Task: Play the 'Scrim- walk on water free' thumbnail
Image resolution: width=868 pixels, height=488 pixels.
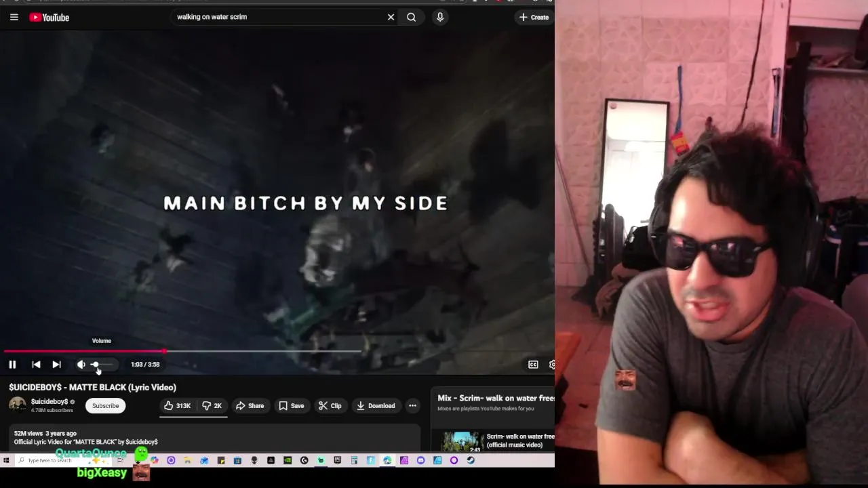Action: [462, 442]
